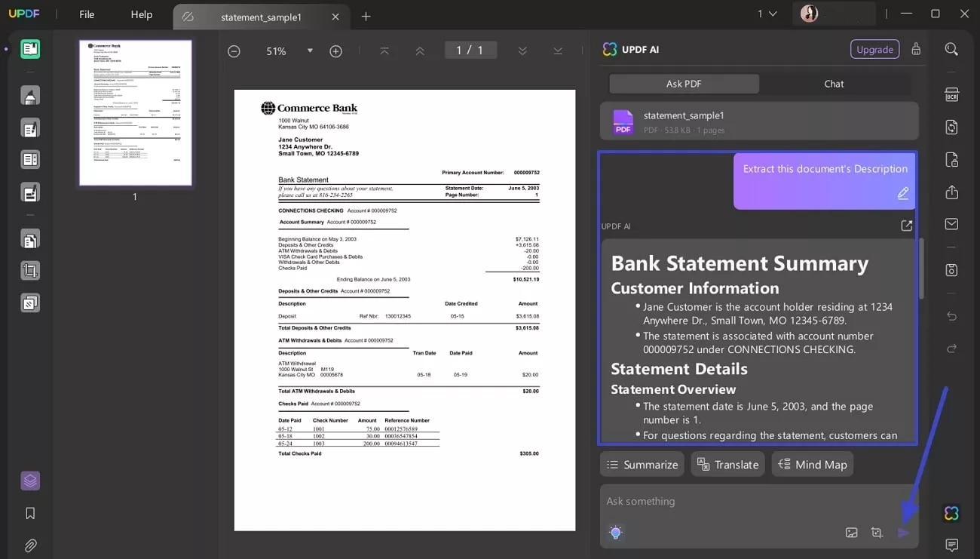This screenshot has width=980, height=559.
Task: Redo action in right sidebar
Action: coord(951,349)
